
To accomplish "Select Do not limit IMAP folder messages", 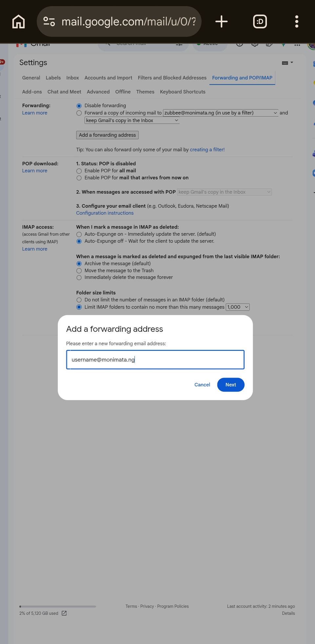I will 79,300.
